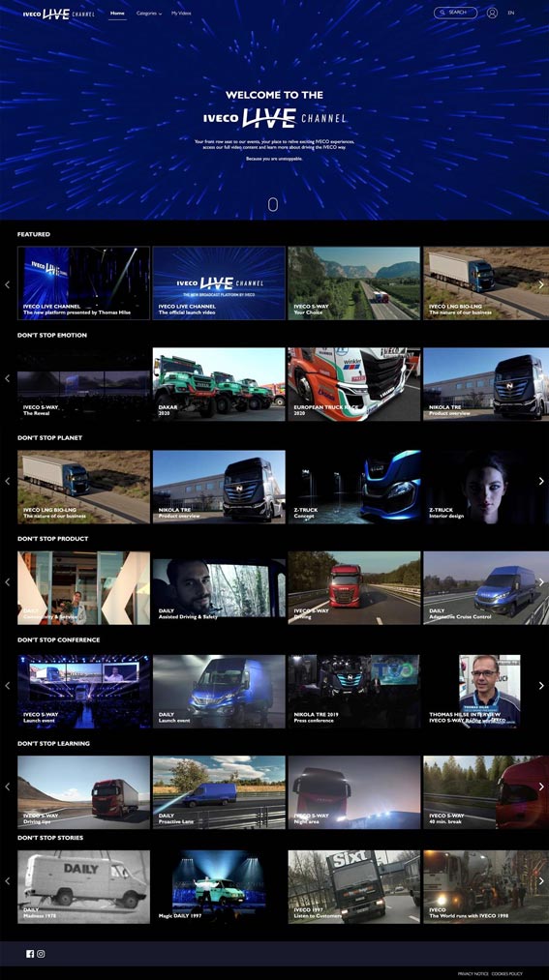Open the DAILY Proactive Lane video
Viewport: 549px width, 980px height.
point(219,792)
